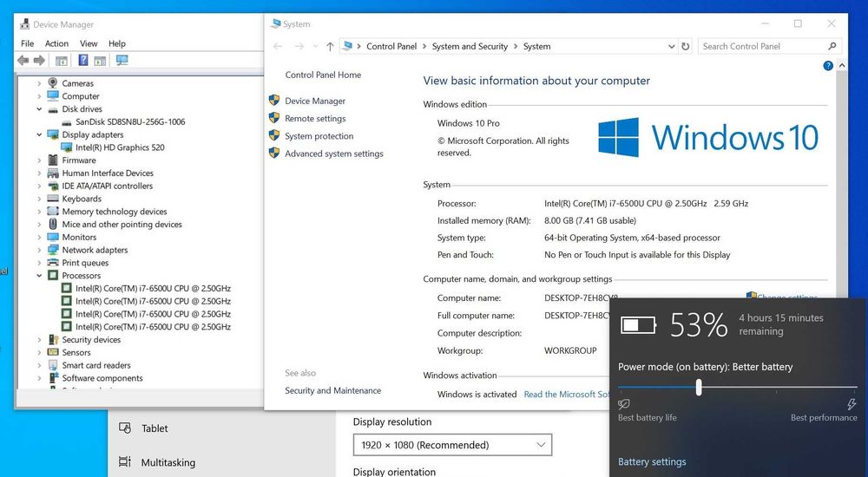Collapse the Processors node
This screenshot has height=477, width=868.
39,275
